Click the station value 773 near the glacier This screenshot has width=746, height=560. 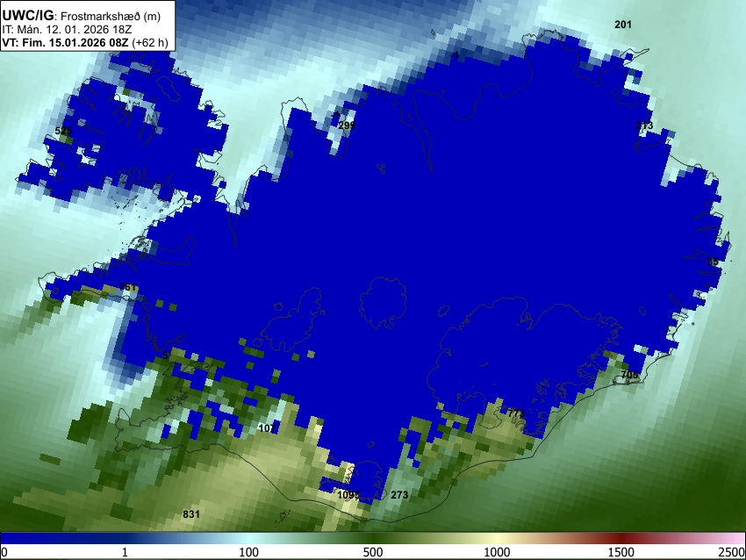point(516,413)
